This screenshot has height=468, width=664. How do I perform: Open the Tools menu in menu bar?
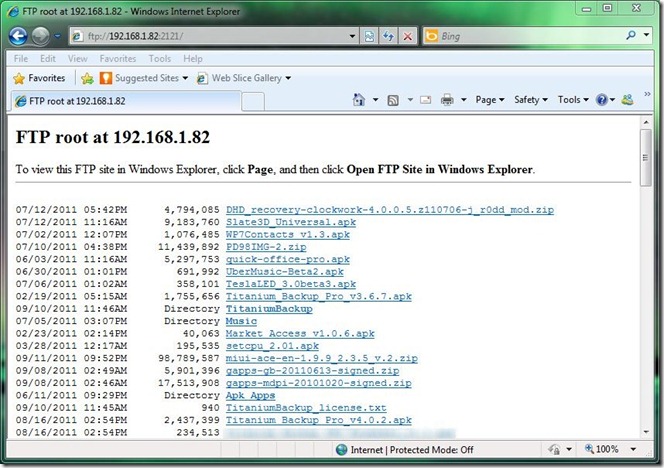coord(160,58)
